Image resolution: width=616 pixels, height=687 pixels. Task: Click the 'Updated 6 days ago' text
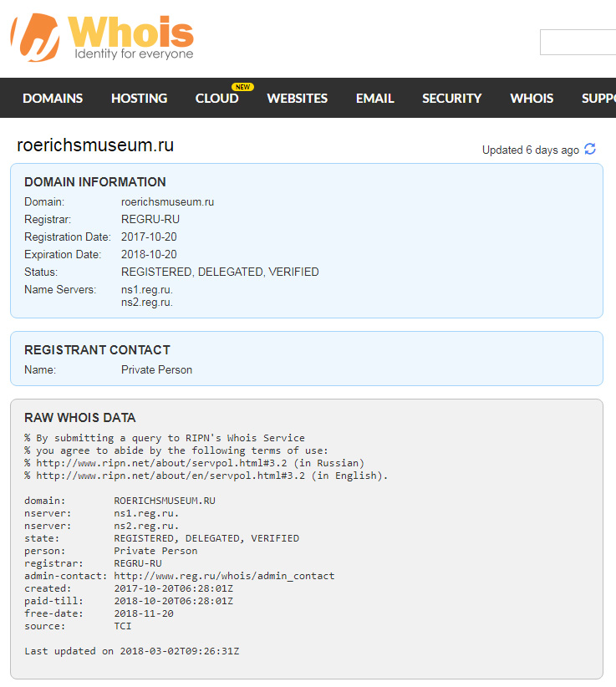(x=531, y=150)
